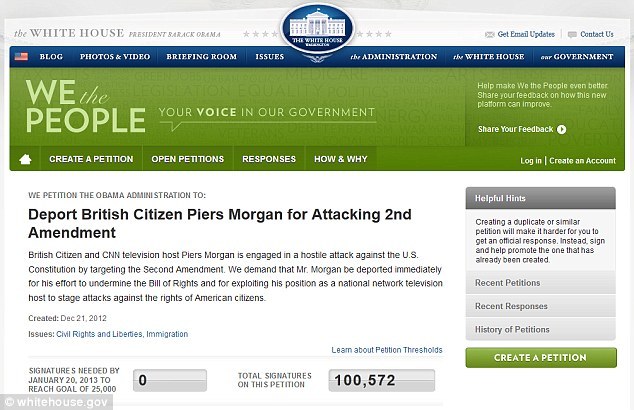Click the green Create a Petition button
634x410 pixels.
click(541, 357)
